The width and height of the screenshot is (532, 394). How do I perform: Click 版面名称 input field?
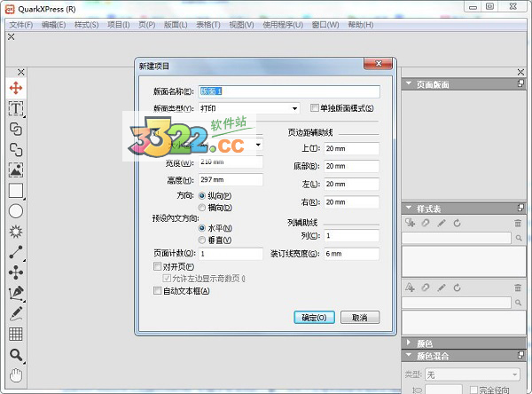(x=289, y=91)
